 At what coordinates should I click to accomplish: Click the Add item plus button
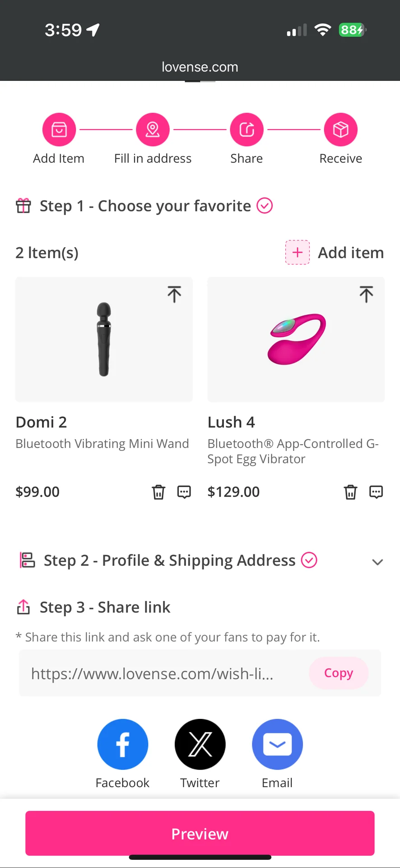298,252
